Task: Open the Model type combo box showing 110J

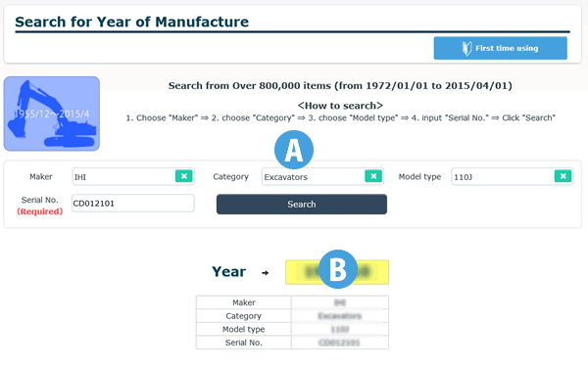Action: point(513,176)
